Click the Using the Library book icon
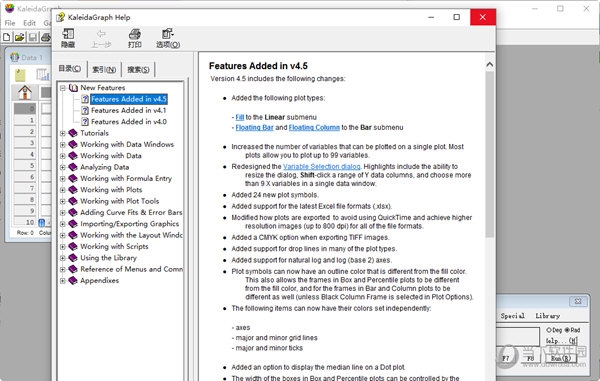The width and height of the screenshot is (600, 381). (73, 258)
